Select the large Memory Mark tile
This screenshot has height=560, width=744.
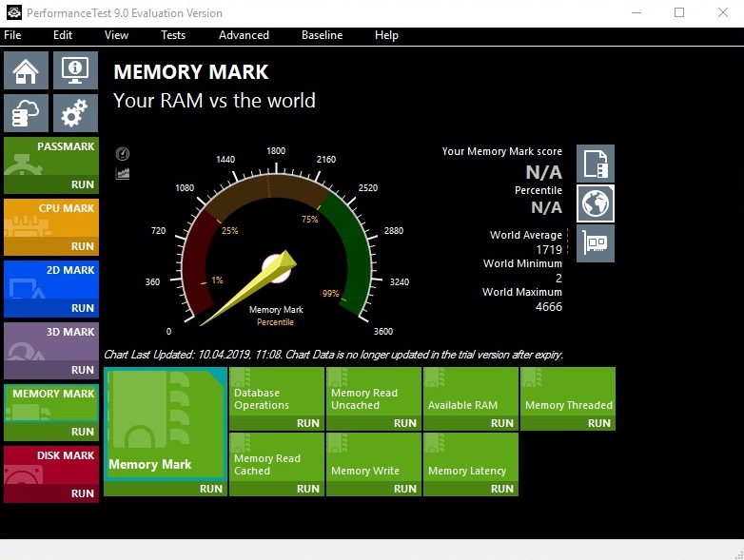pos(166,424)
